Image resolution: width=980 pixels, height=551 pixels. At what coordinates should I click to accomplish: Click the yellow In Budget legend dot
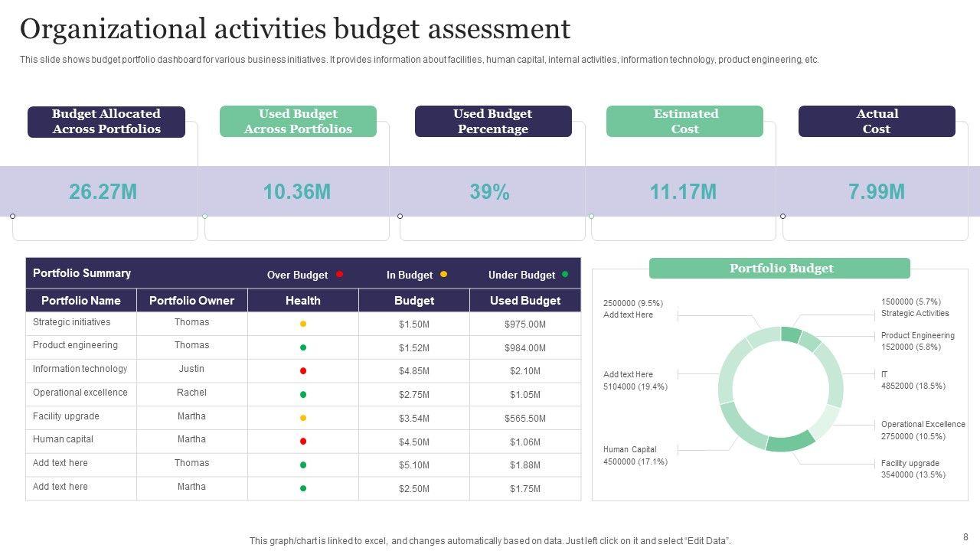coord(443,274)
